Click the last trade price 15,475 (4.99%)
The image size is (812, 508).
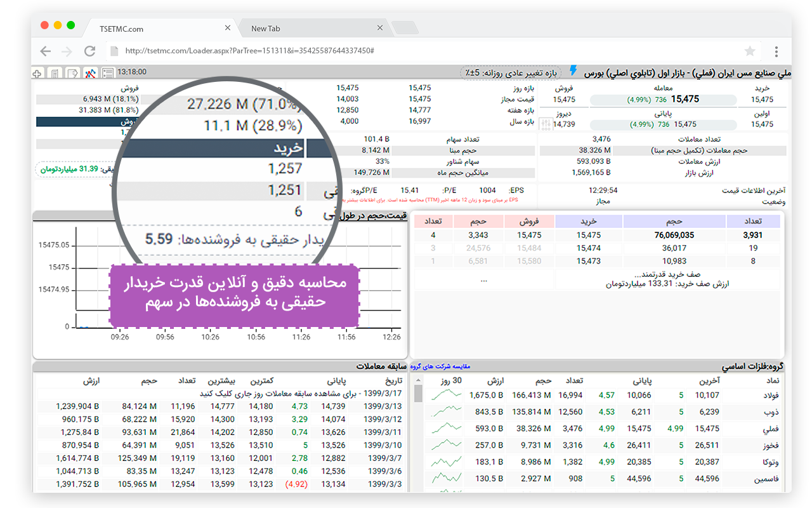pyautogui.click(x=663, y=99)
